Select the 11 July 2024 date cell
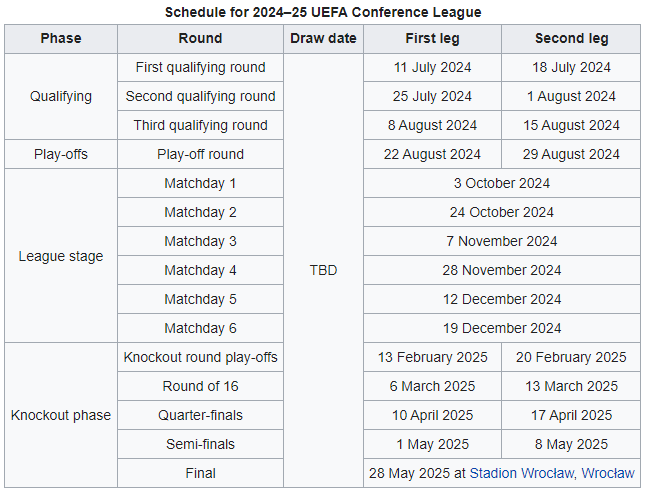 432,68
